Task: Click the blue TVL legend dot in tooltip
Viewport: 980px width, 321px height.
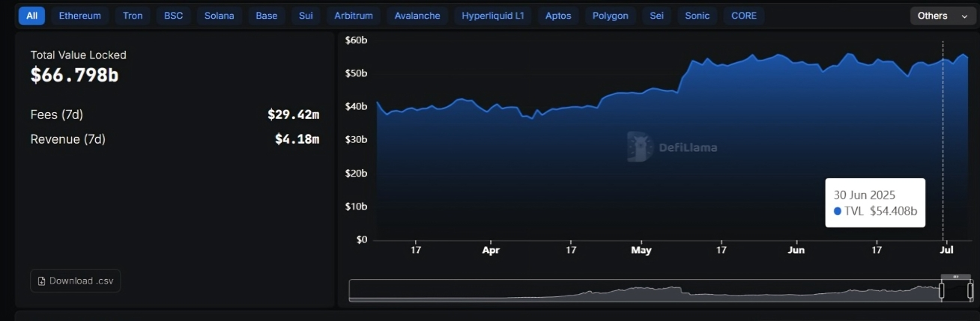Action: point(837,211)
